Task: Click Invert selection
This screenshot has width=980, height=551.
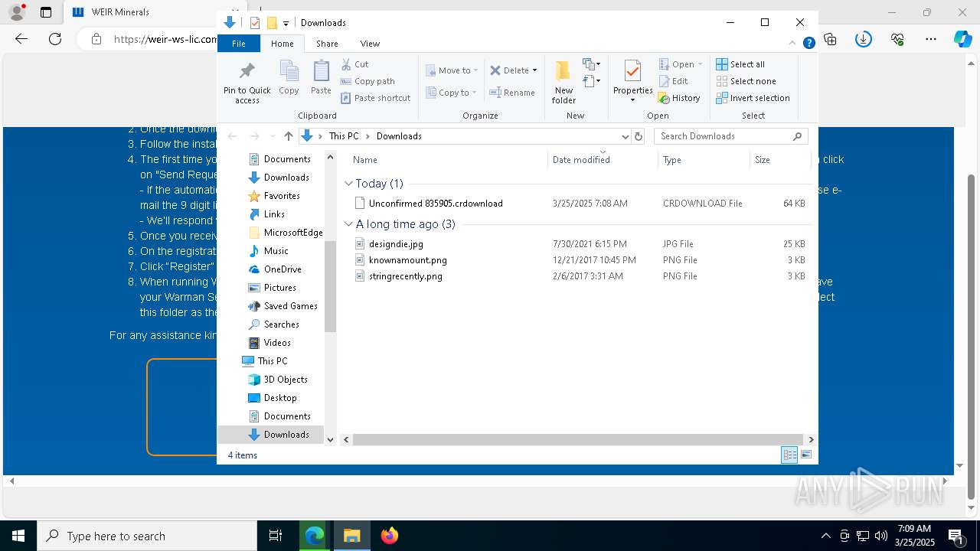Action: tap(753, 98)
